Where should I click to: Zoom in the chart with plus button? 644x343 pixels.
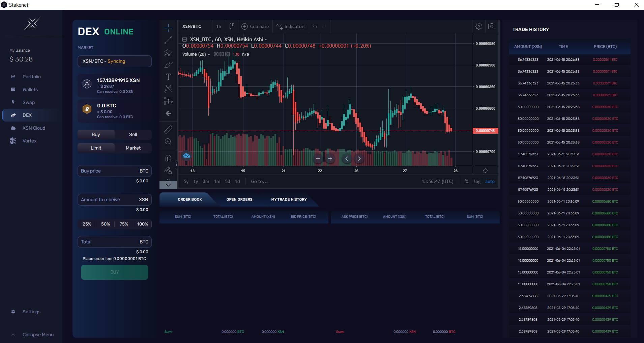(x=330, y=159)
